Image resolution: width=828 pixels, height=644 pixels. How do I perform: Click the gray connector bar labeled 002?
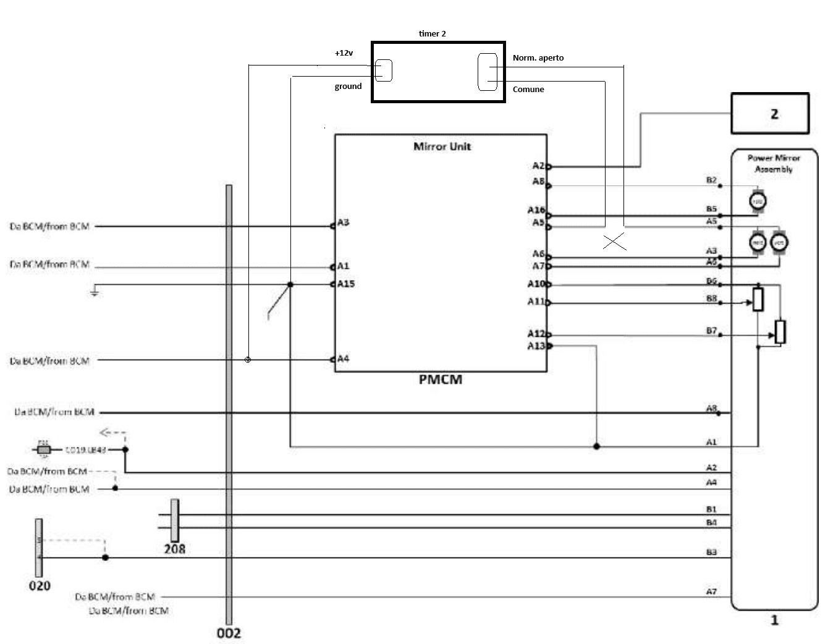(229, 405)
